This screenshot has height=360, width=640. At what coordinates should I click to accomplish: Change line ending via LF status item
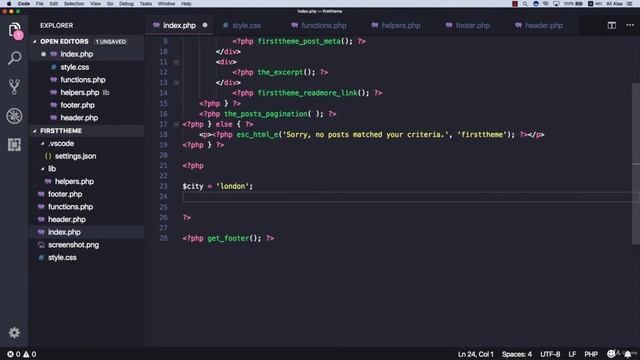[x=572, y=354]
